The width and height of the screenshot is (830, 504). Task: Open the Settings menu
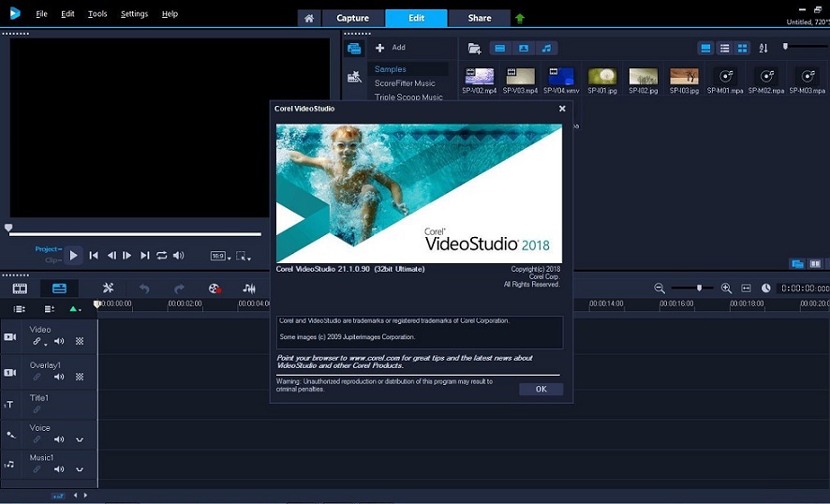coord(135,14)
